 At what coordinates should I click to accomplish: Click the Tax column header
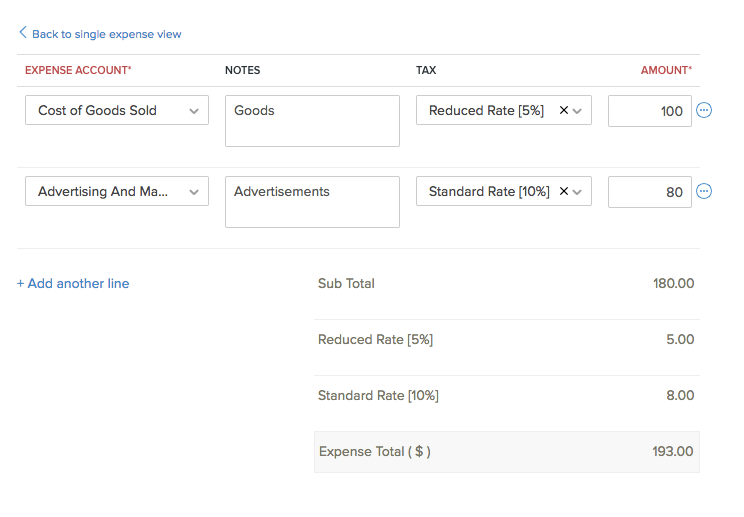pyautogui.click(x=426, y=70)
